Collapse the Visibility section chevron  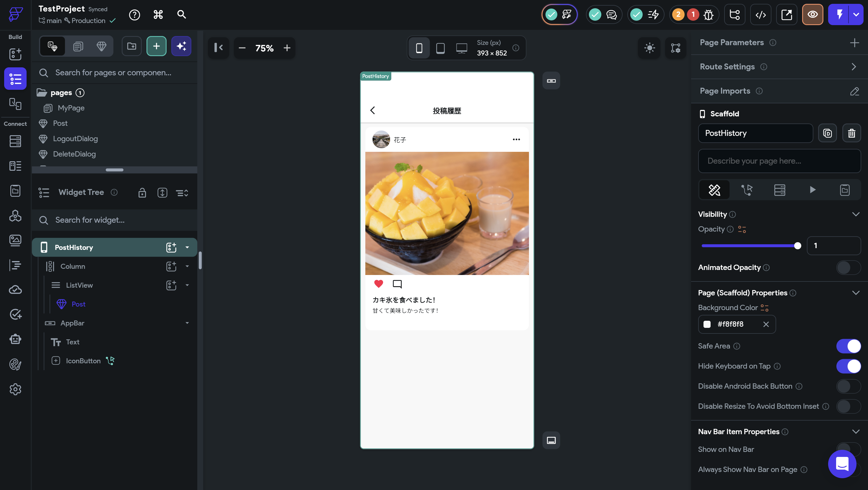tap(856, 214)
